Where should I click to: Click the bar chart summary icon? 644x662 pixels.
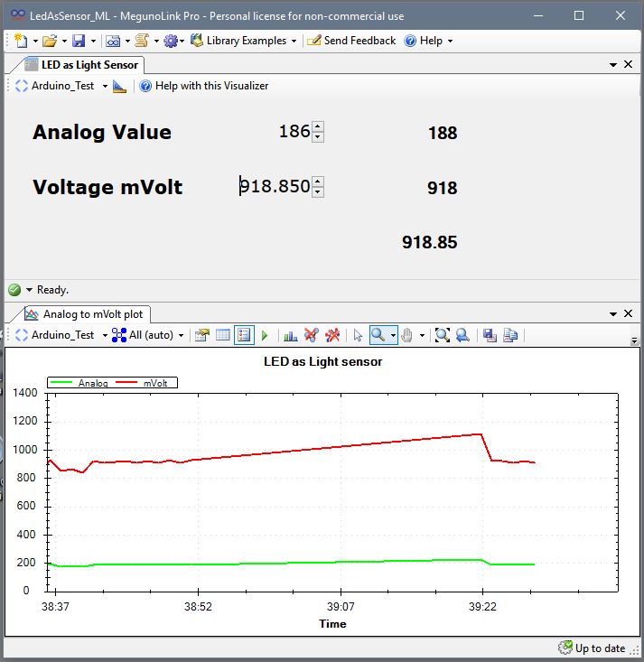[x=291, y=336]
